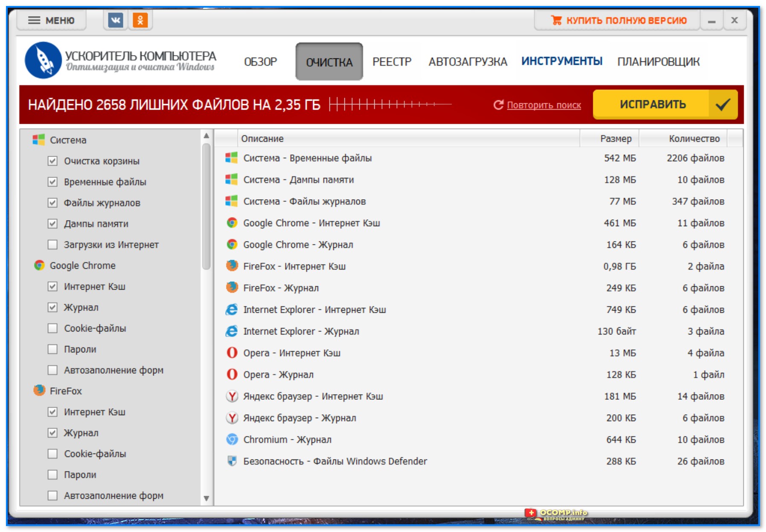Toggle FireFox Журнал checkbox
The height and width of the screenshot is (532, 766).
pyautogui.click(x=52, y=433)
